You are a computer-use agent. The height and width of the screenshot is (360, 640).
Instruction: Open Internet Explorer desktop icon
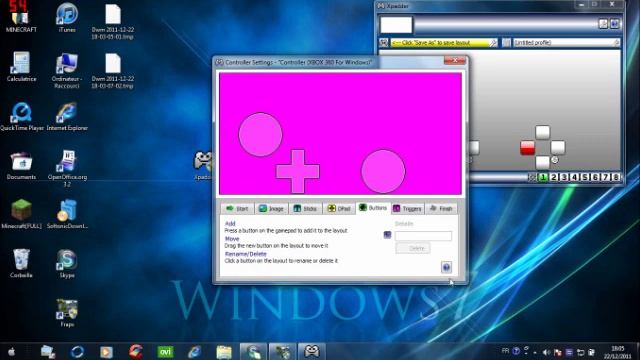pyautogui.click(x=67, y=117)
